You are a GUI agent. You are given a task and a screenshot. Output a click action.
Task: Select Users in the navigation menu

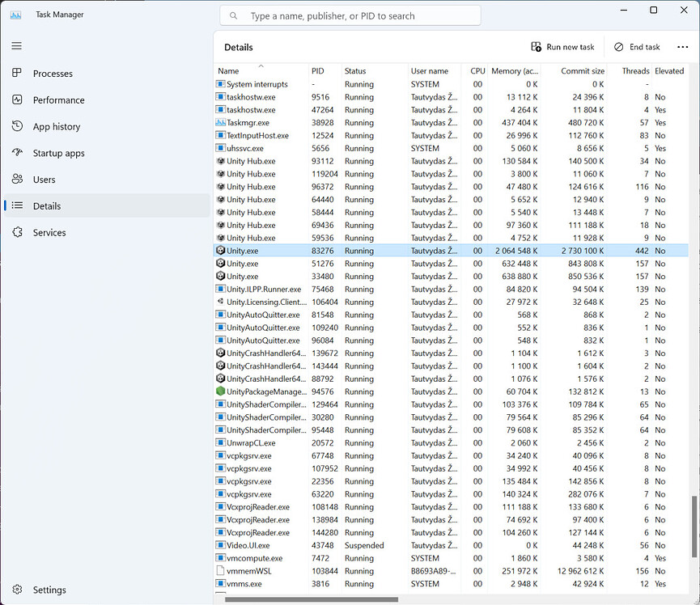point(18,180)
